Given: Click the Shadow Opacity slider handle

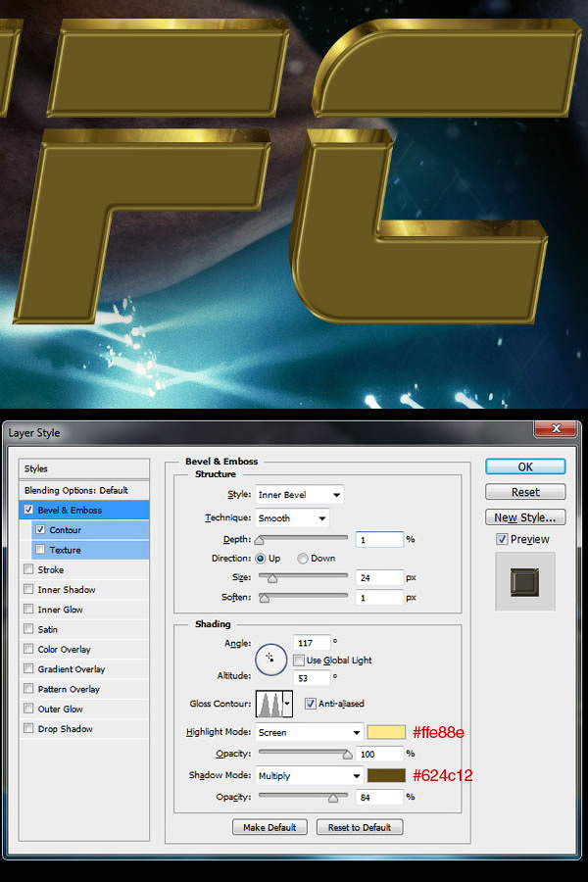Looking at the screenshot, I should (333, 798).
